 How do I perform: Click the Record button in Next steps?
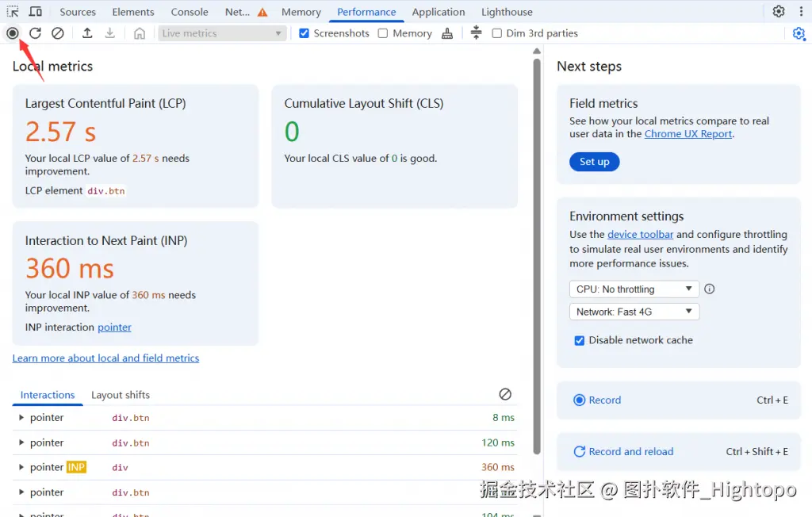pyautogui.click(x=679, y=400)
